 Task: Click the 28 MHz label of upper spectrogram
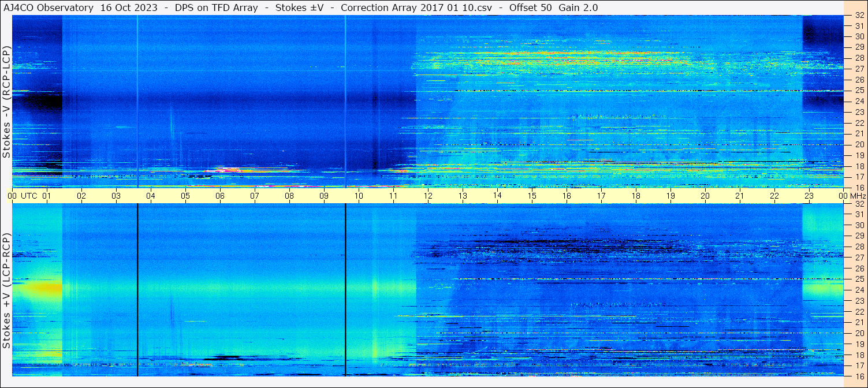click(859, 58)
